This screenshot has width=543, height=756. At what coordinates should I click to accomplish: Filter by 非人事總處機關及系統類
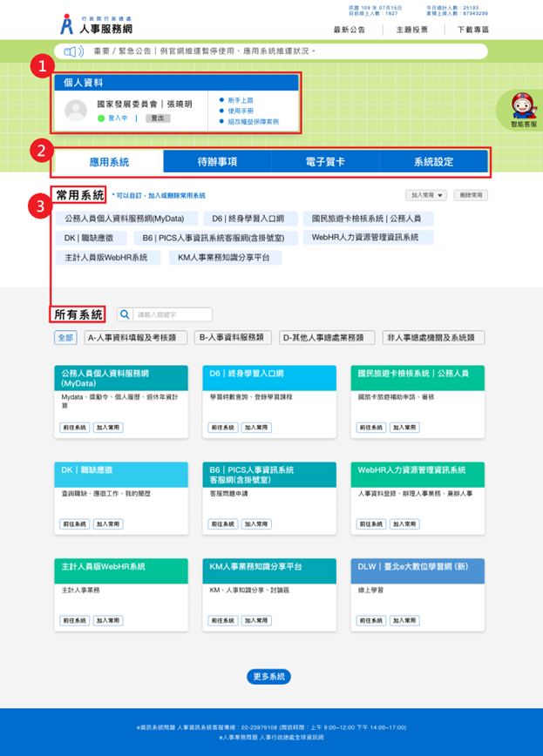(x=433, y=337)
